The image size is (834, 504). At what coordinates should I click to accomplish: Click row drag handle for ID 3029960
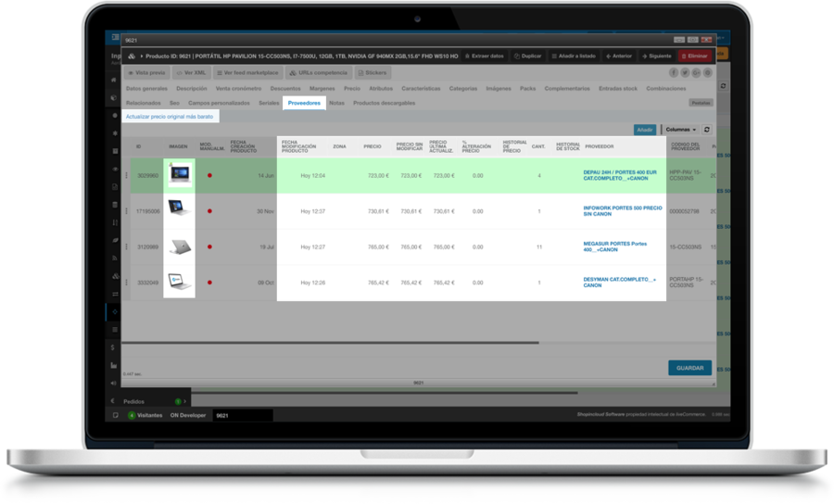[127, 175]
